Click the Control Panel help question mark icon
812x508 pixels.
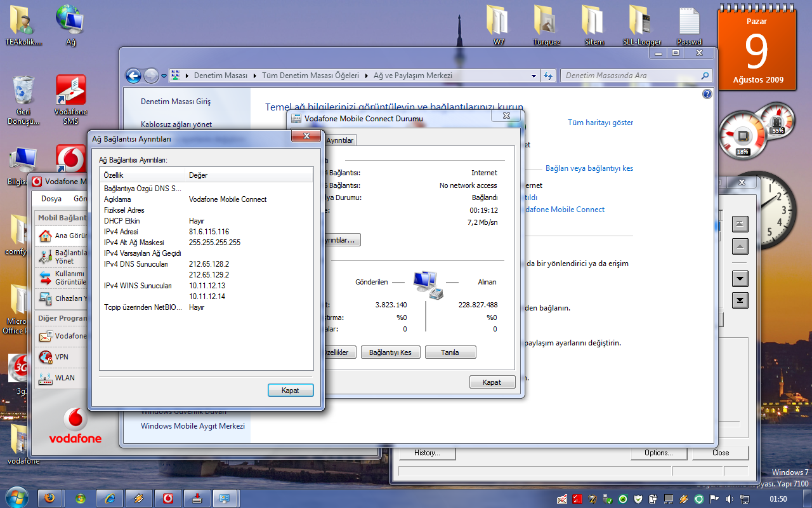point(707,94)
